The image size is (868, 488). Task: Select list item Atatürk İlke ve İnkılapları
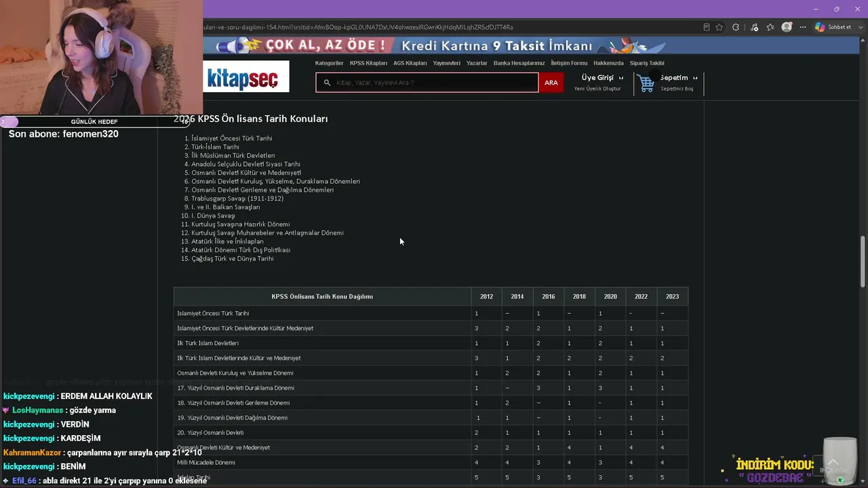[x=227, y=241]
